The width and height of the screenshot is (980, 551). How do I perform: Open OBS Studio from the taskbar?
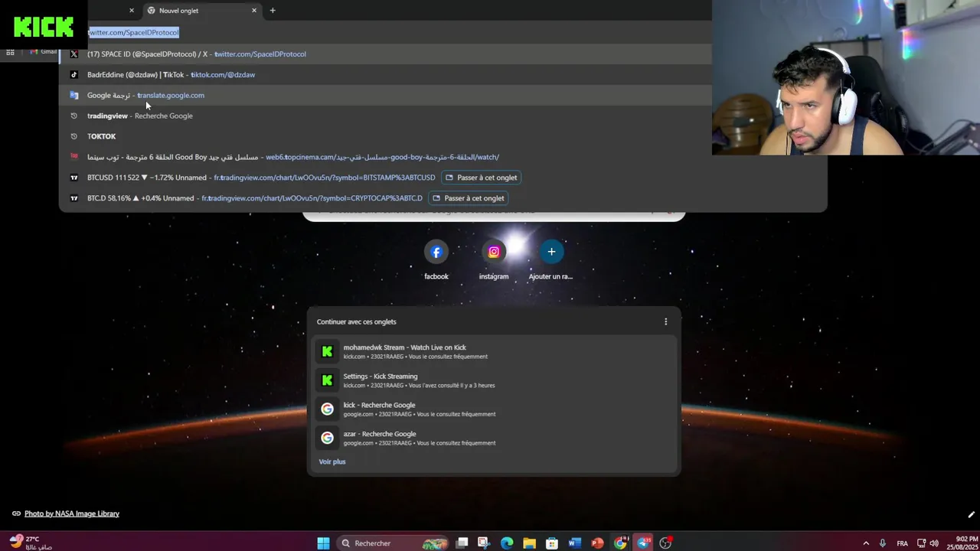[x=666, y=543]
